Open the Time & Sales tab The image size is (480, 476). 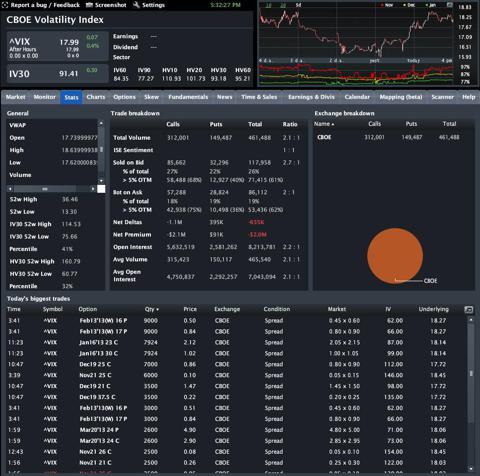coord(259,97)
